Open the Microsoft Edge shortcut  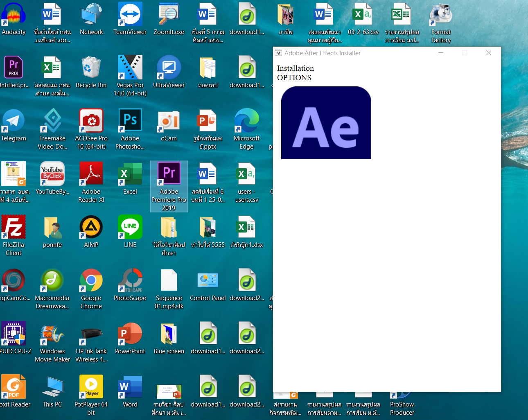pyautogui.click(x=246, y=129)
